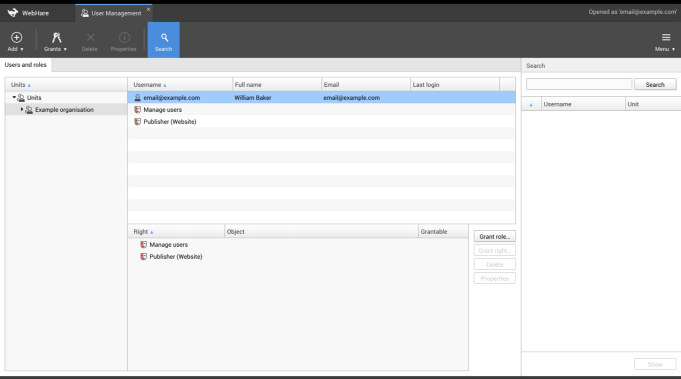Click the sort arrow column in search results
This screenshot has width=681, height=379.
[531, 104]
